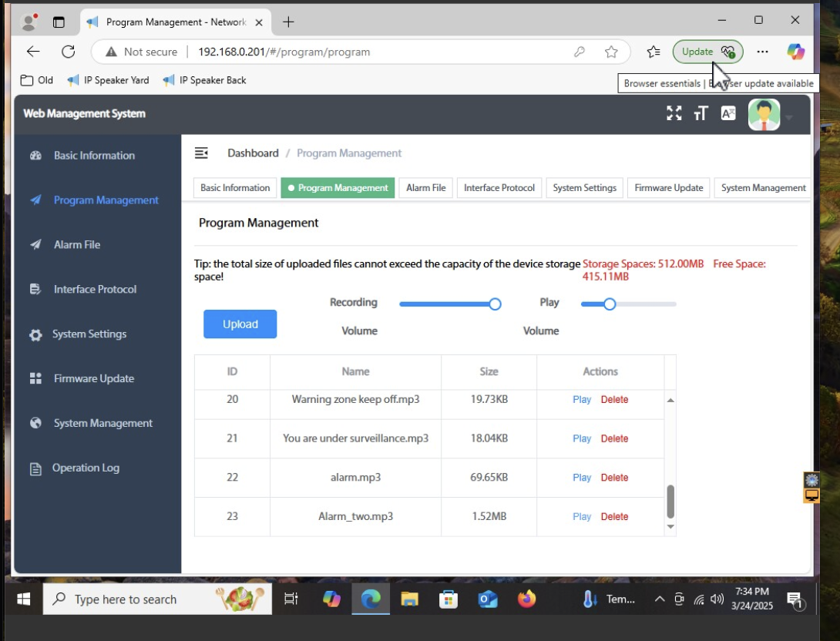Open Basic Information in the sidebar
Screen dimensions: 840x641
[x=94, y=156]
